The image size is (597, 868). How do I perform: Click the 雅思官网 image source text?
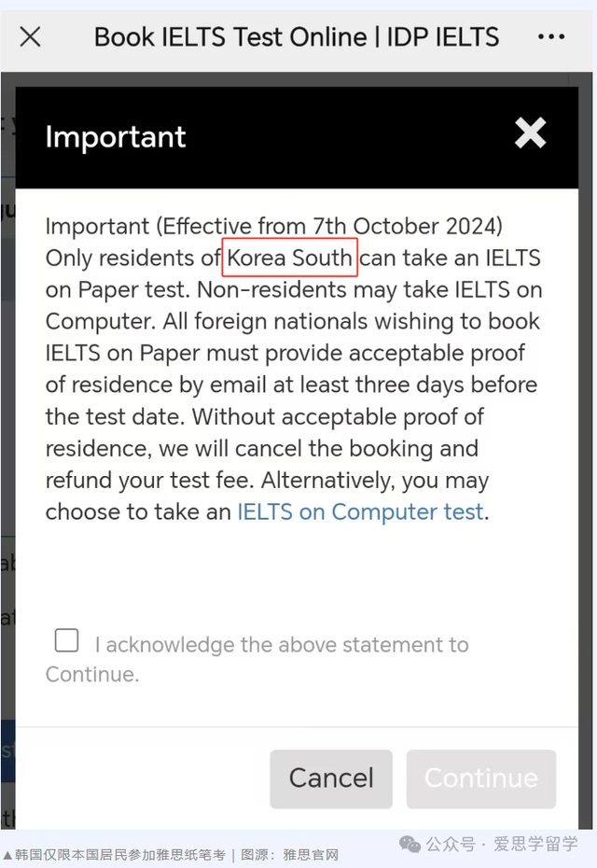click(311, 855)
